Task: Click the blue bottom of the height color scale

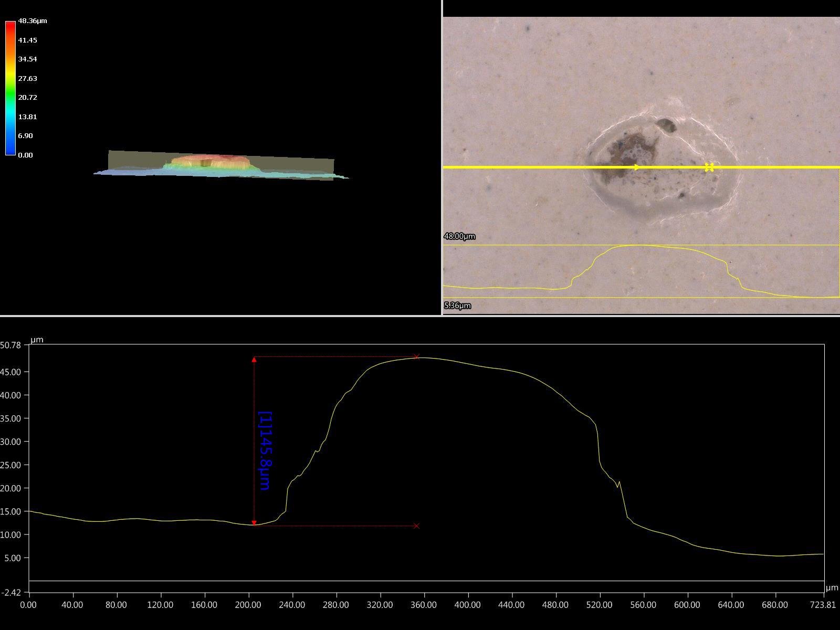Action: tap(10, 152)
